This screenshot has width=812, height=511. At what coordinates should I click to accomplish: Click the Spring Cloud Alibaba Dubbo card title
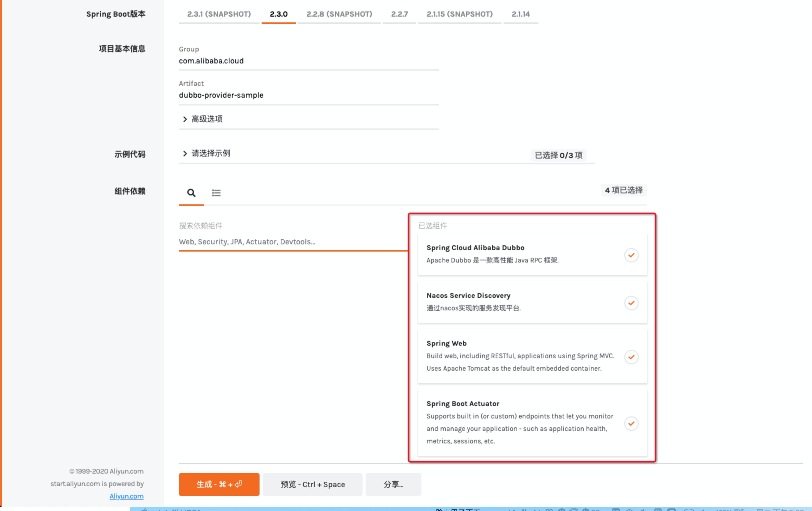(475, 248)
